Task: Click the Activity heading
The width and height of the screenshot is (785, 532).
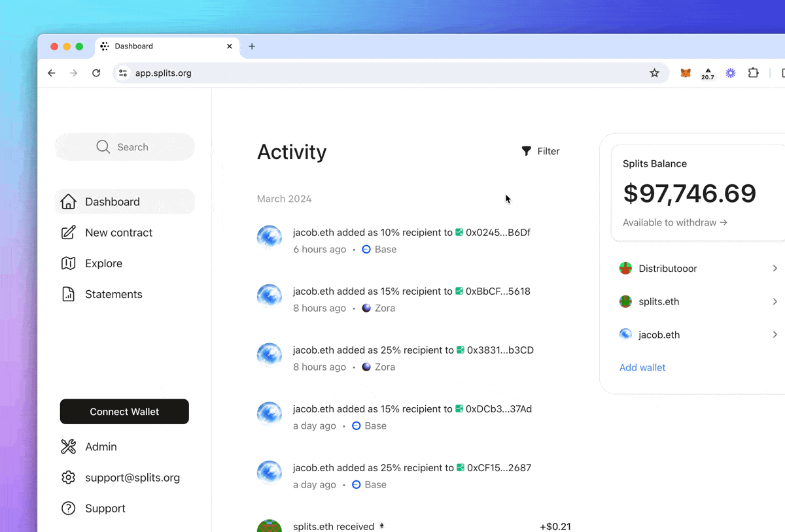Action: pos(292,152)
